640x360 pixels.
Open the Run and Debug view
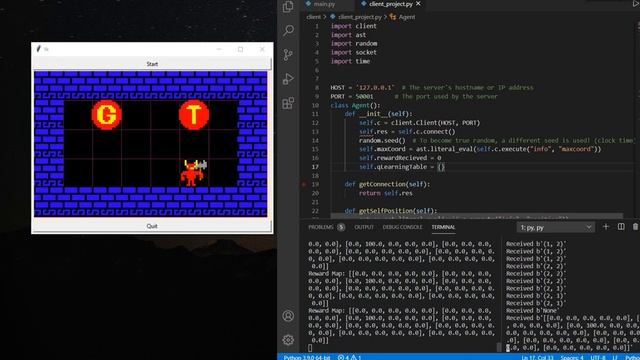[x=288, y=79]
